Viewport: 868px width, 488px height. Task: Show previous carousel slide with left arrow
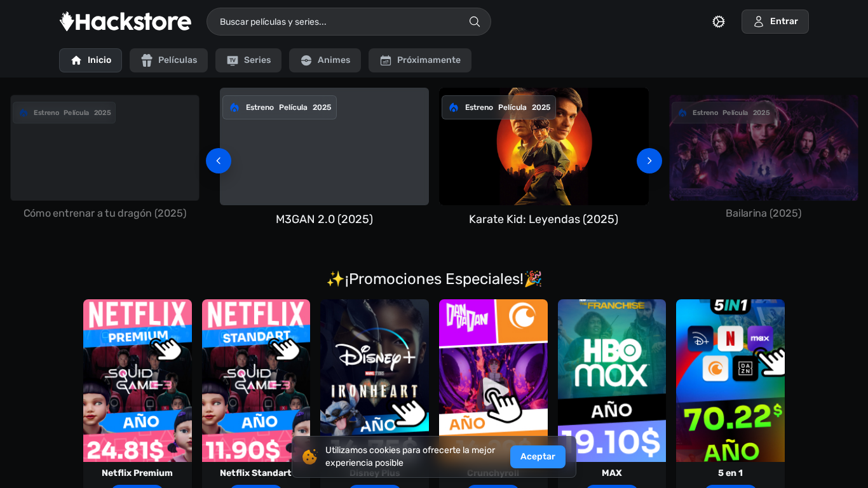pos(219,161)
